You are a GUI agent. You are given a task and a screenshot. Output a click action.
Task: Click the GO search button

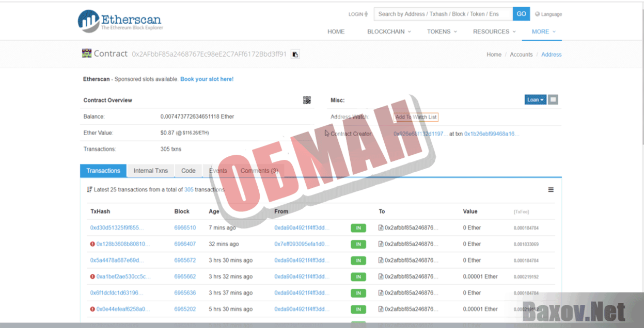pos(522,14)
